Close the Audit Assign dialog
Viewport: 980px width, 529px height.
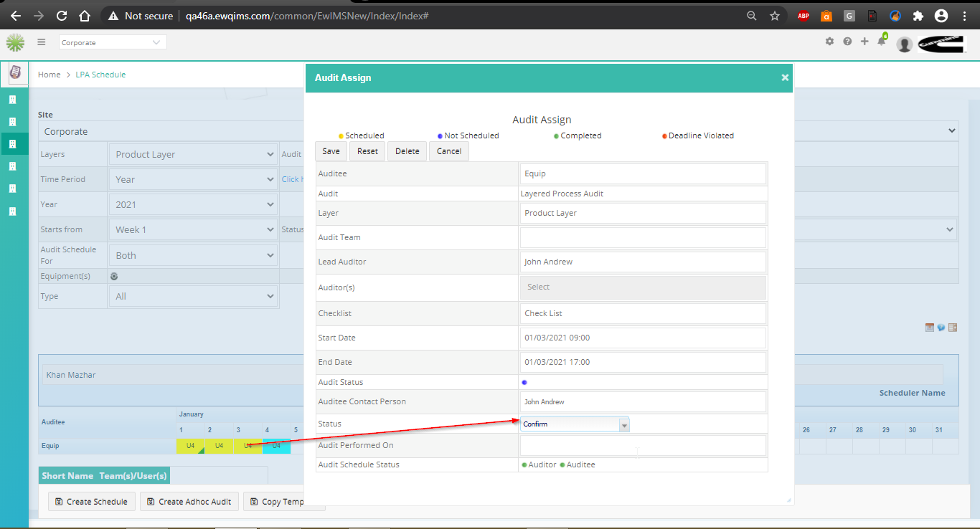click(x=785, y=77)
